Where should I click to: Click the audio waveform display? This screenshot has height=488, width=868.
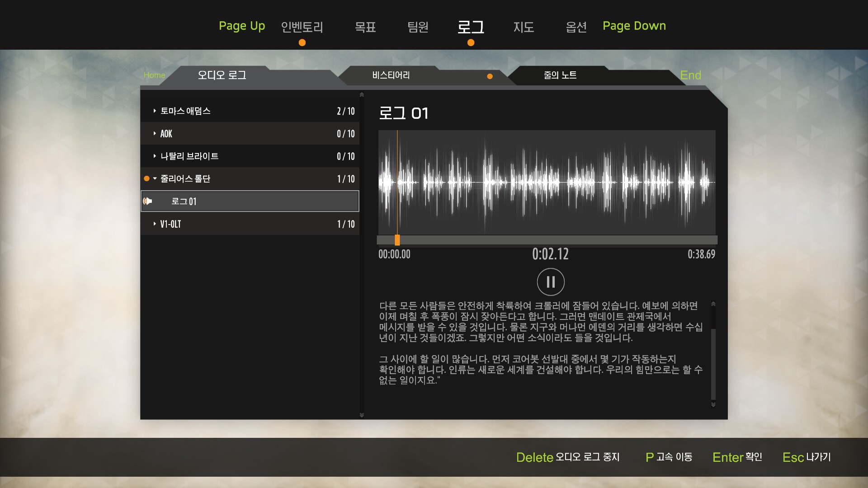coord(547,182)
